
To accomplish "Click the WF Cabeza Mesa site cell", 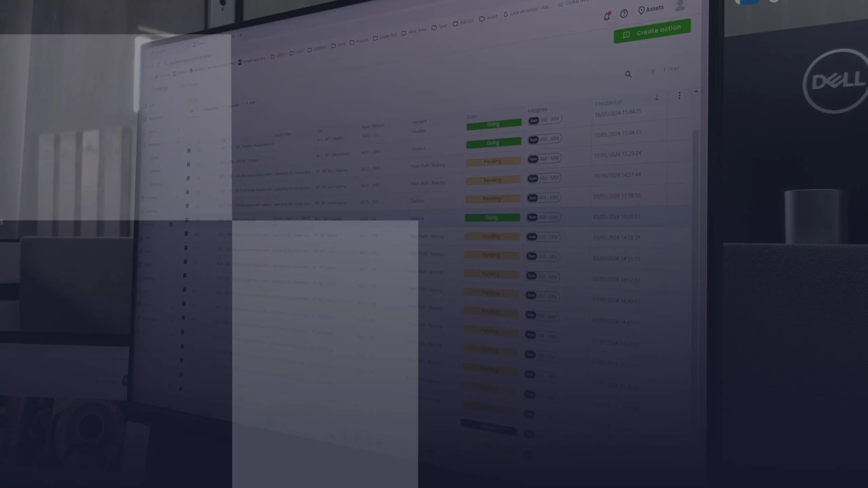I will click(332, 155).
